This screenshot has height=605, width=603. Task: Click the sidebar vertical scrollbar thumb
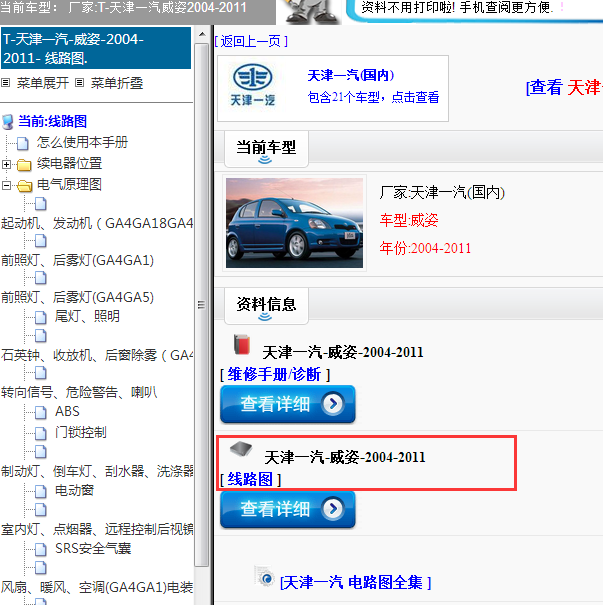pyautogui.click(x=202, y=305)
